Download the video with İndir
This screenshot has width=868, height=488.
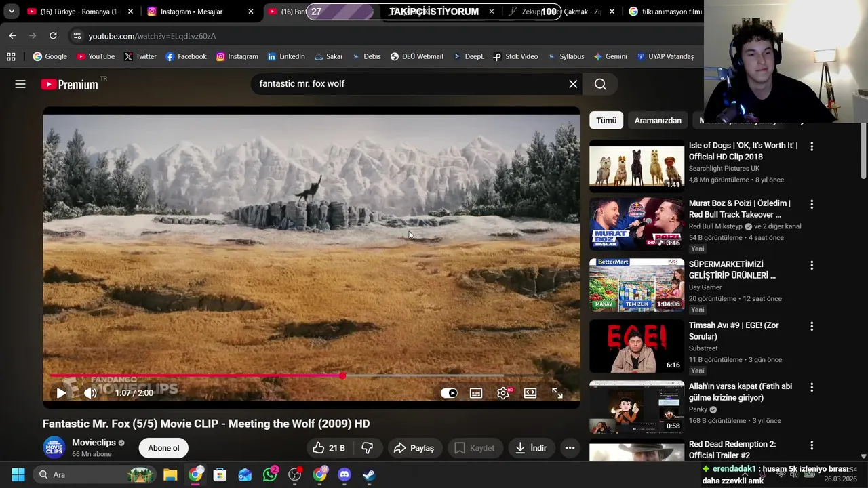[x=531, y=448]
